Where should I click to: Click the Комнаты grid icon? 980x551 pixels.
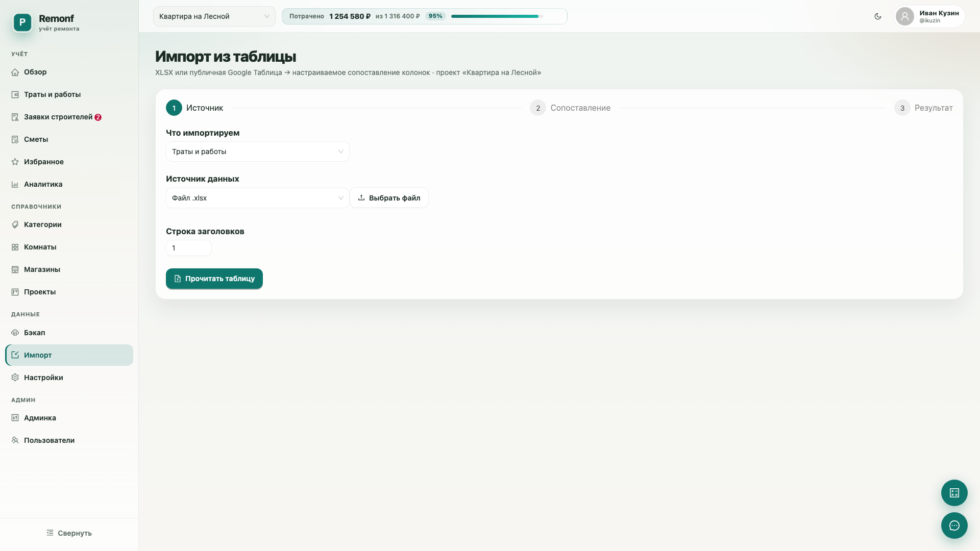[15, 247]
